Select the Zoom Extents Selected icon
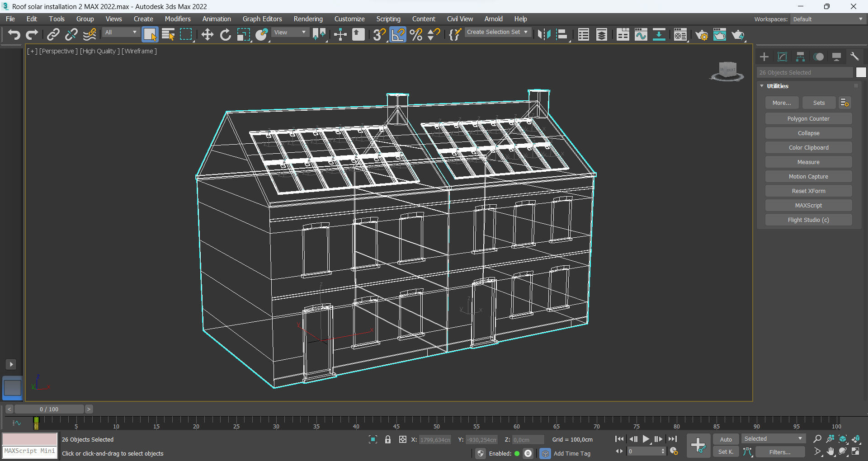The height and width of the screenshot is (461, 868). (842, 439)
